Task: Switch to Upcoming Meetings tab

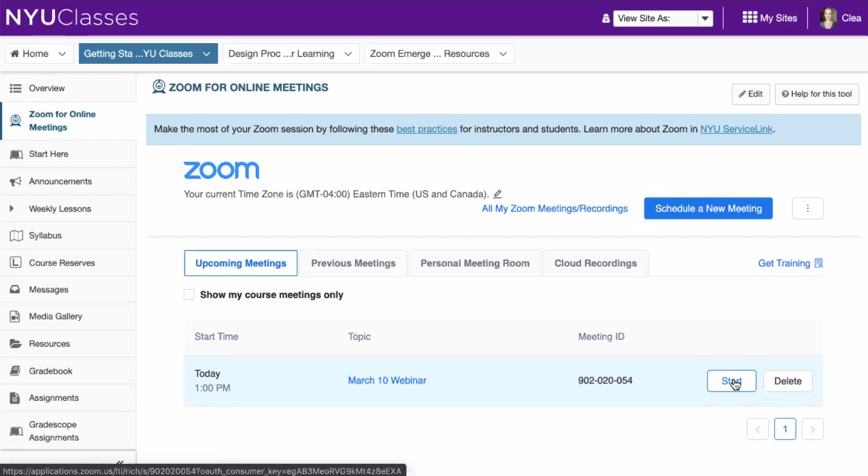Action: pyautogui.click(x=241, y=263)
